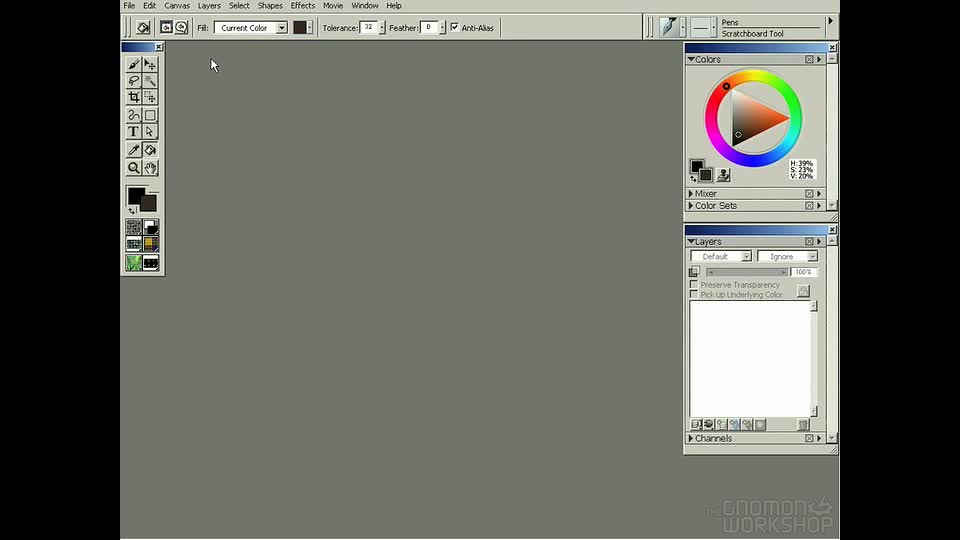Screen dimensions: 960x540
Task: Open the Weave selector in toolbox
Action: click(x=151, y=245)
